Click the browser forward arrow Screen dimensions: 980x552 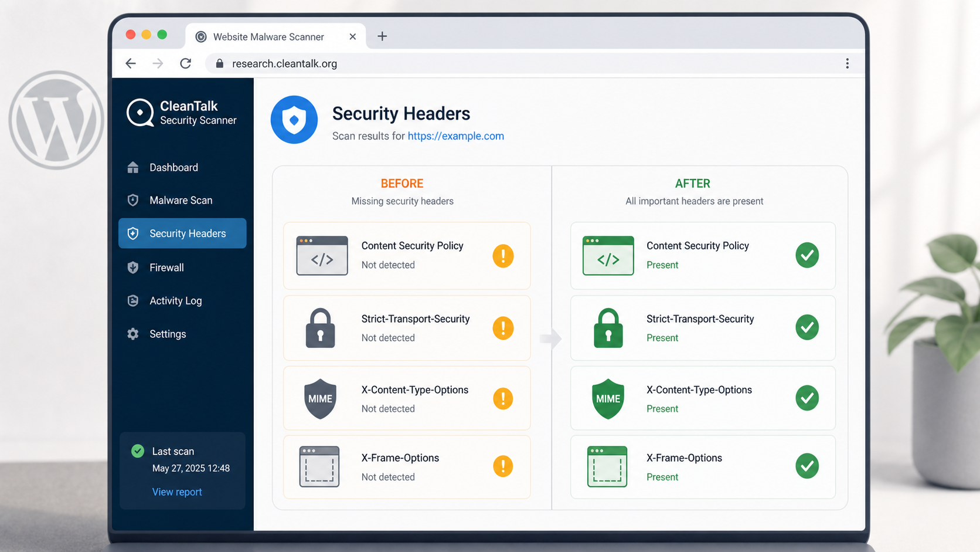[158, 63]
